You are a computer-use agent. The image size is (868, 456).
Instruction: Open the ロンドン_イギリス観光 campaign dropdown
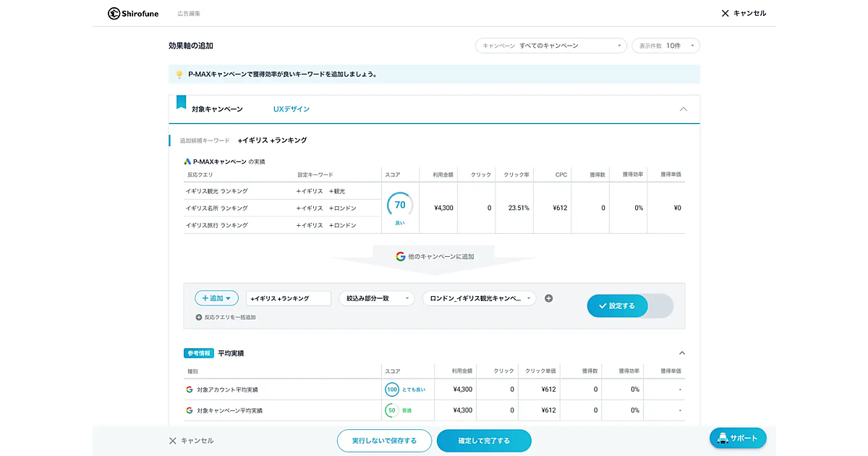point(480,298)
